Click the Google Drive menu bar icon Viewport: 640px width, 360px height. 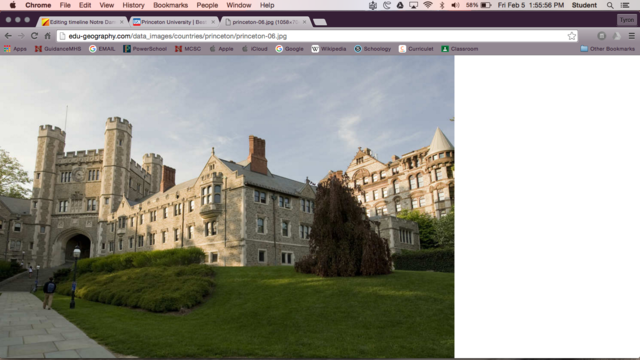pos(400,5)
